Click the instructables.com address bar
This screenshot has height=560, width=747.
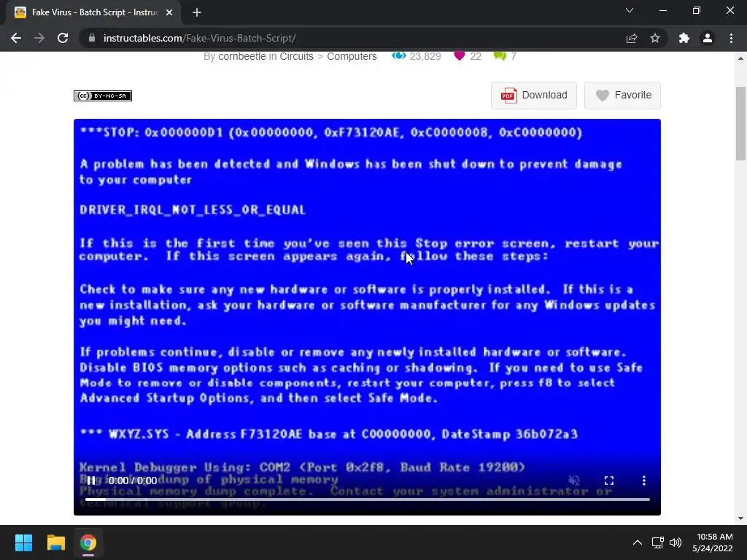352,38
